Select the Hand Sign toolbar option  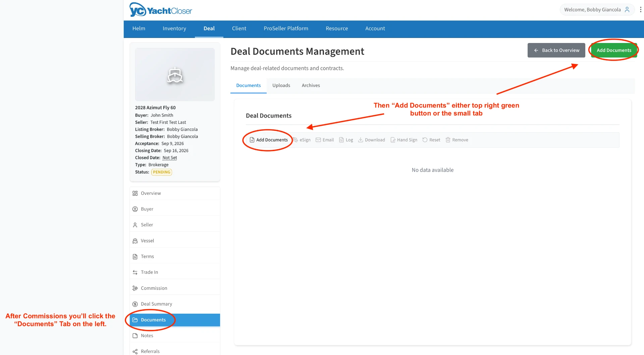point(404,140)
